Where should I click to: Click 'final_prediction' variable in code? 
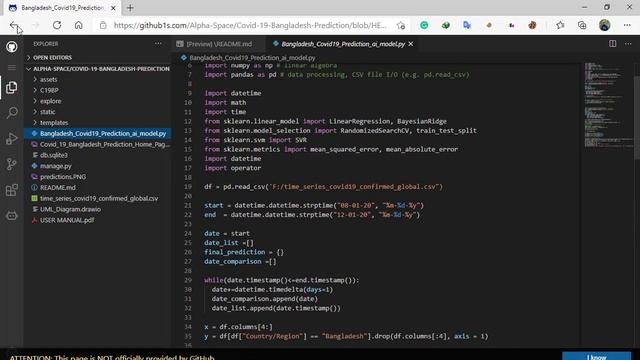pos(235,252)
